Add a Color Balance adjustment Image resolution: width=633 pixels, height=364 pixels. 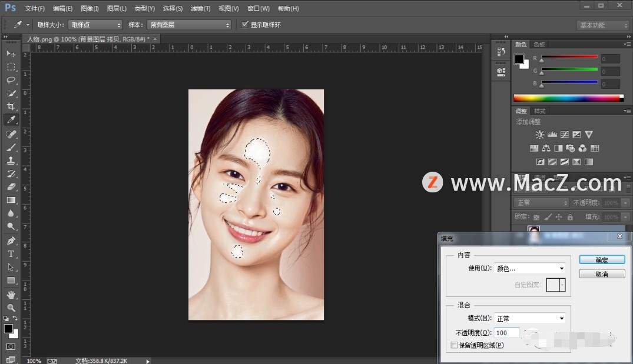pyautogui.click(x=546, y=148)
